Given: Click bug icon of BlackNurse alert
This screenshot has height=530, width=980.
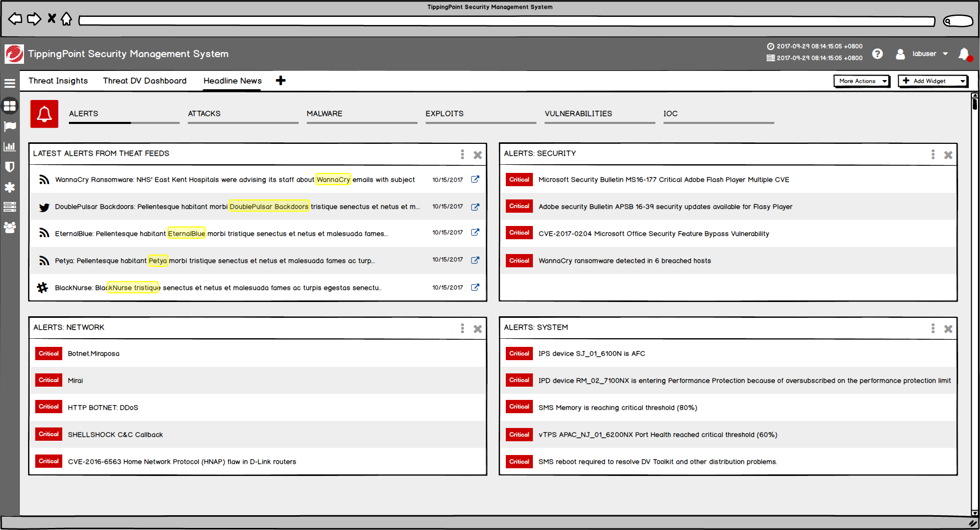Looking at the screenshot, I should [43, 288].
